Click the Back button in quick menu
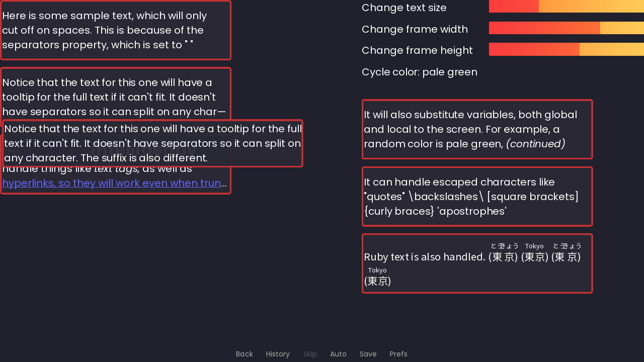This screenshot has width=644, height=362. [245, 354]
